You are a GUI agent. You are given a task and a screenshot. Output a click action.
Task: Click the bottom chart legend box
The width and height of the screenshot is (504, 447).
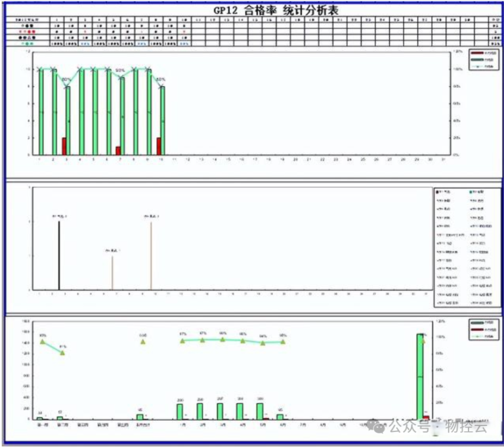click(x=484, y=330)
